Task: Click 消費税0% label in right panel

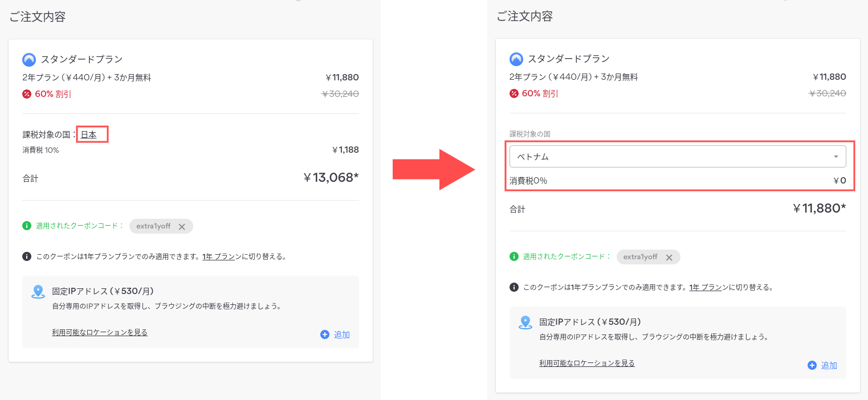Action: pos(528,181)
